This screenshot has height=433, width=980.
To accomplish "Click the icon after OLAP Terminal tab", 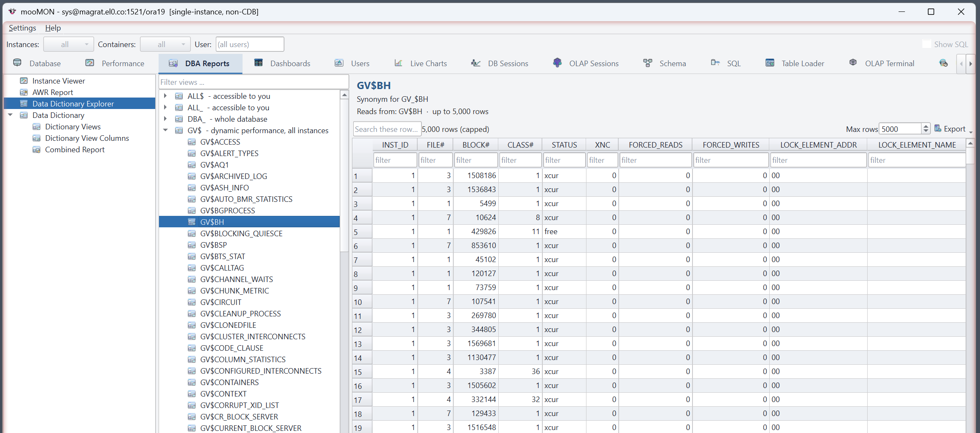I will (944, 63).
